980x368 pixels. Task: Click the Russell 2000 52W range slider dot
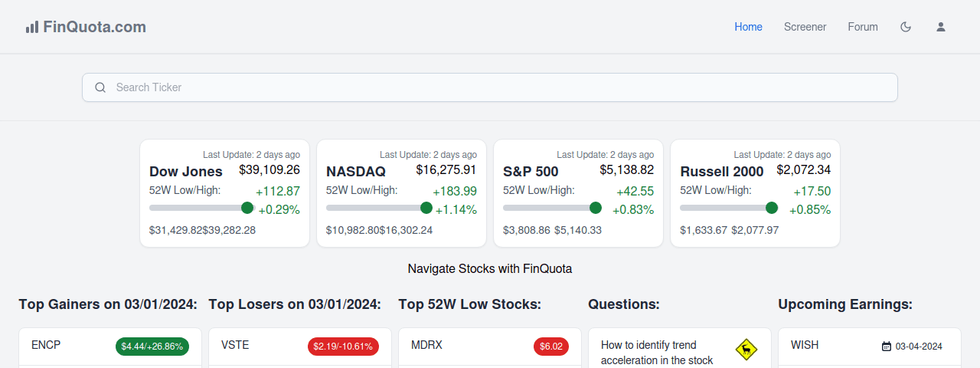pos(772,208)
